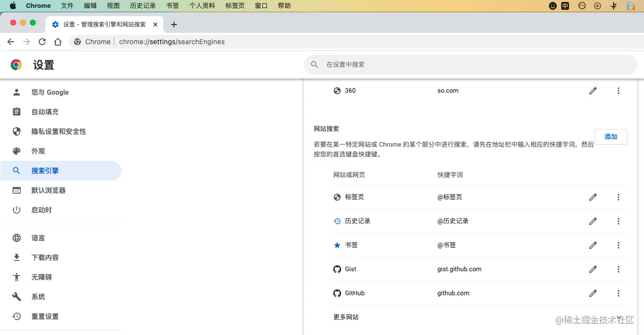This screenshot has height=335, width=644.
Task: Open more actions for 历史记录 entry
Action: [x=619, y=221]
